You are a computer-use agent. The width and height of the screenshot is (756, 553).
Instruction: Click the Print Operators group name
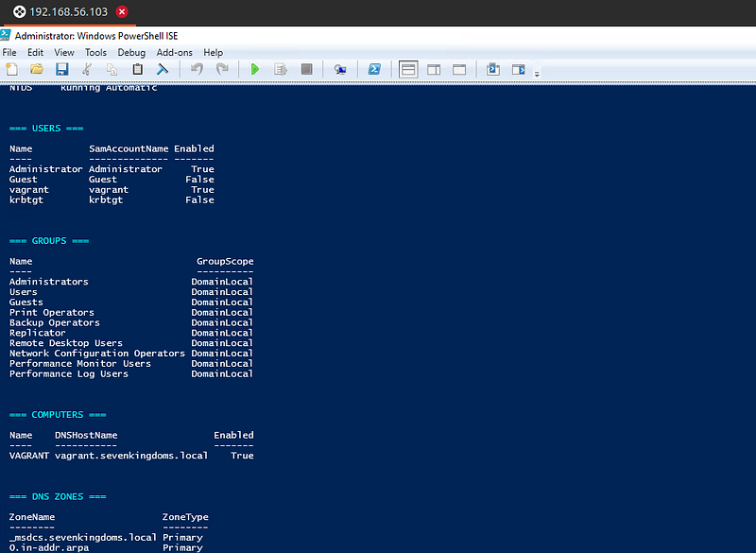52,312
